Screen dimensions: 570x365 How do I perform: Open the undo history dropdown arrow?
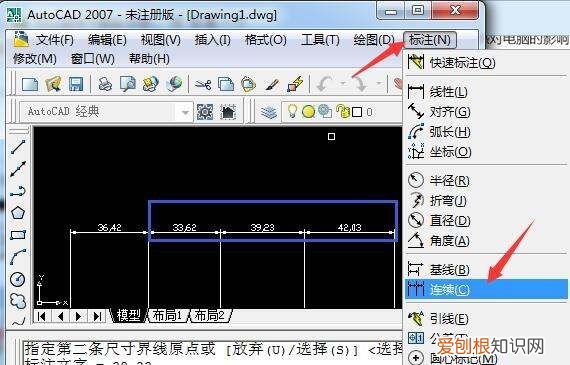click(343, 84)
